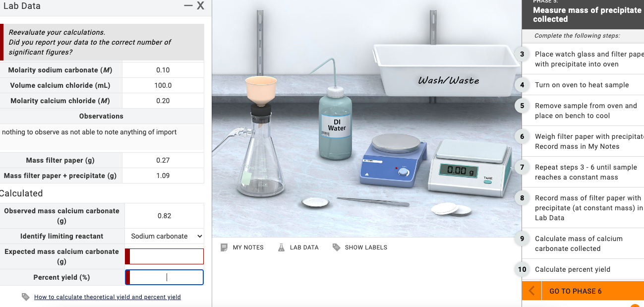Open How to calculate theoretical yield link
Screen dimensions: 644x307
click(108, 297)
